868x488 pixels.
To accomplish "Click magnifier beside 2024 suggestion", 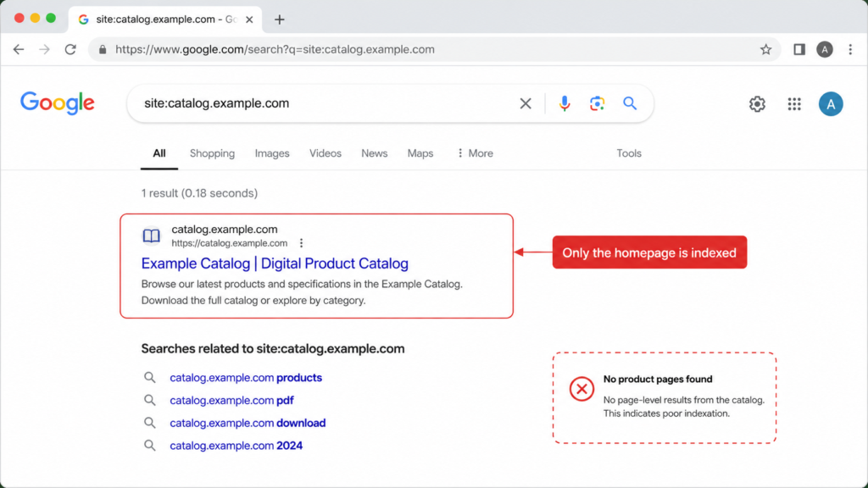I will coord(149,446).
